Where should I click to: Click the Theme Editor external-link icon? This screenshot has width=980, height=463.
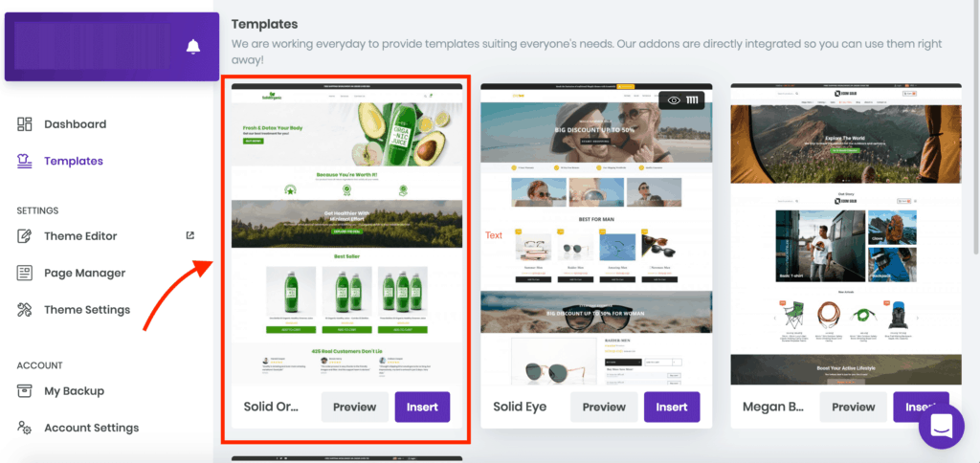[x=190, y=235]
